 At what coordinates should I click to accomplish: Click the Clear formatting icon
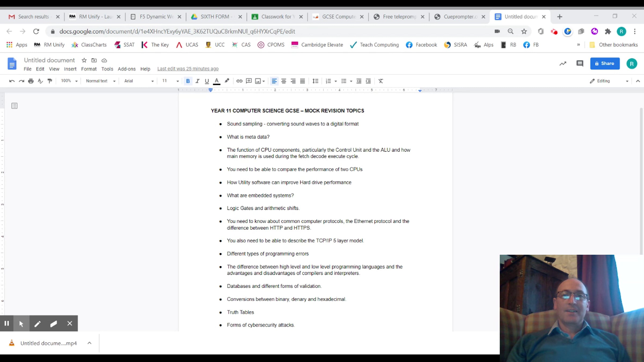[x=380, y=81]
